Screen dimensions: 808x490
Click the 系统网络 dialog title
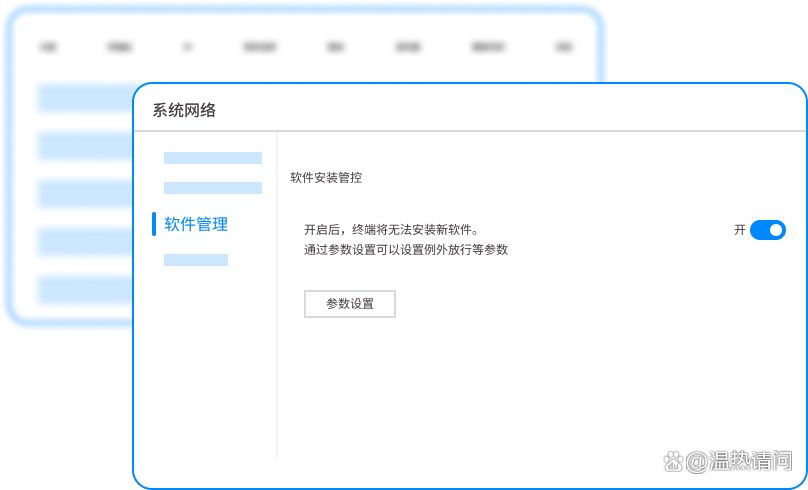[x=184, y=110]
